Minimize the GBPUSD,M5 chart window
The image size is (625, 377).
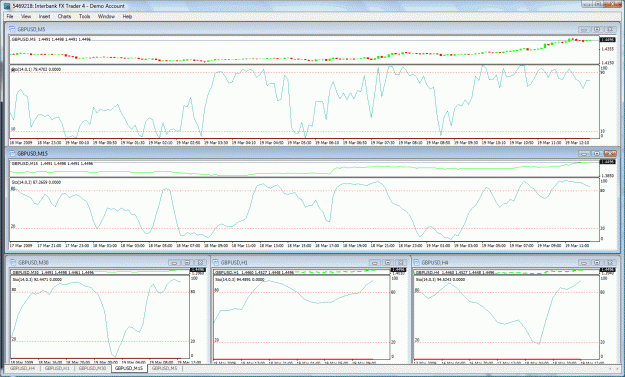[x=584, y=29]
